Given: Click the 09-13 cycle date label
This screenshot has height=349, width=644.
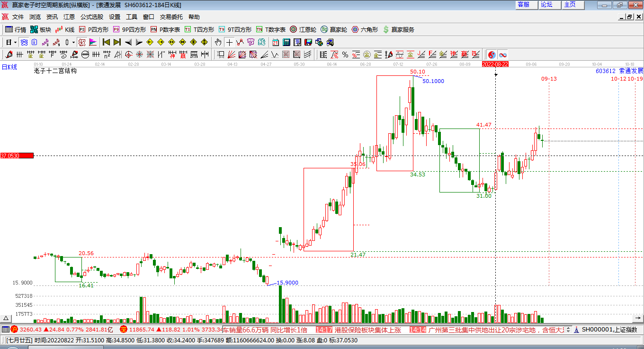Looking at the screenshot, I should [549, 79].
